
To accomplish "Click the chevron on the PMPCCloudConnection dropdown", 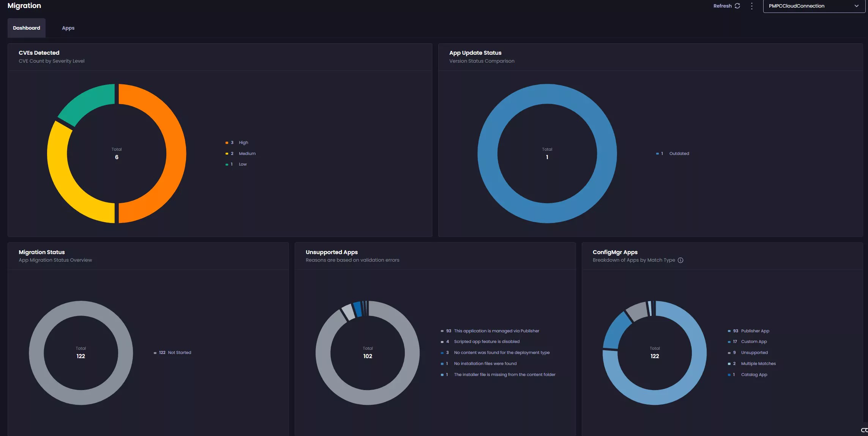I will tap(857, 6).
